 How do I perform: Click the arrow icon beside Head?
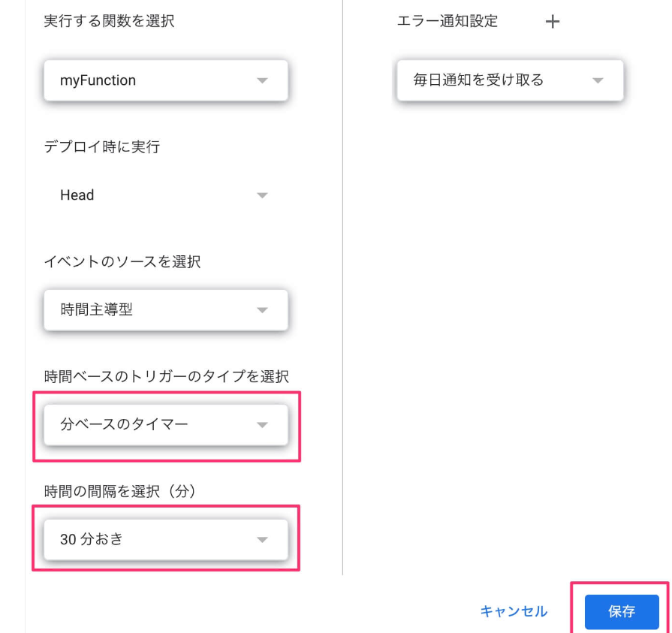pyautogui.click(x=262, y=195)
